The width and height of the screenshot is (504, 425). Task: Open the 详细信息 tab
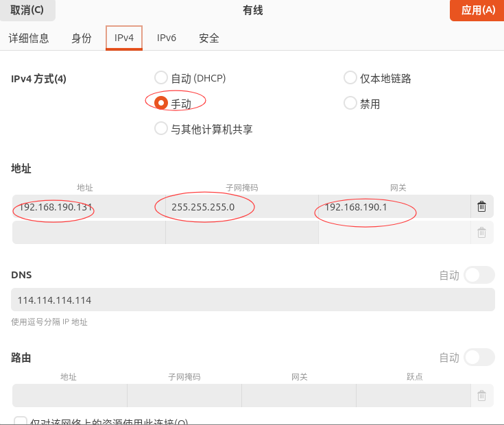click(29, 38)
